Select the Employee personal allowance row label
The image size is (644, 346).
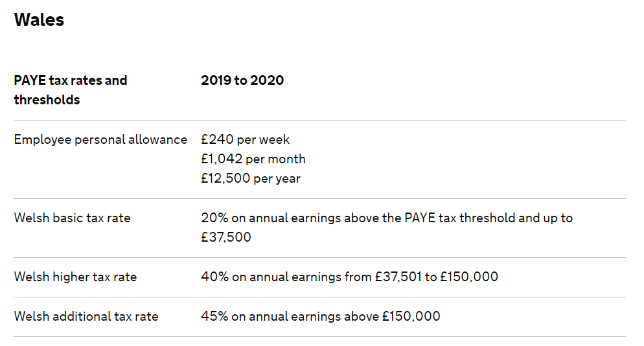tap(100, 140)
